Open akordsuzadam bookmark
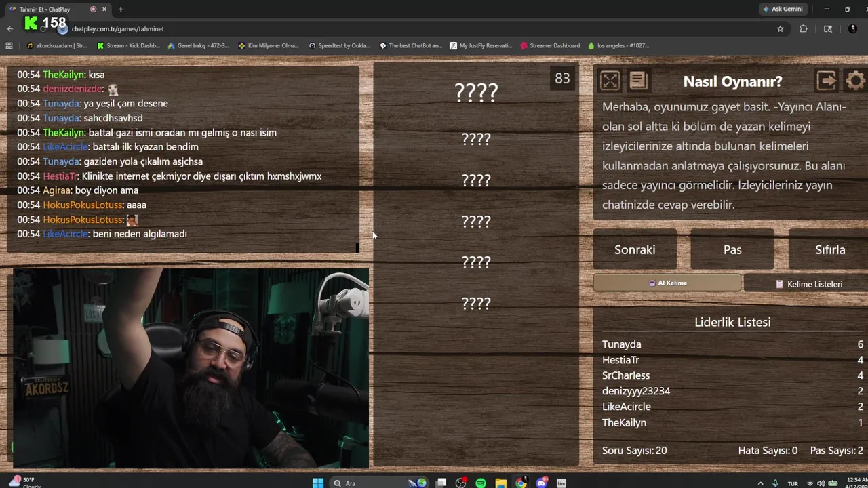The width and height of the screenshot is (868, 488). pyautogui.click(x=57, y=46)
